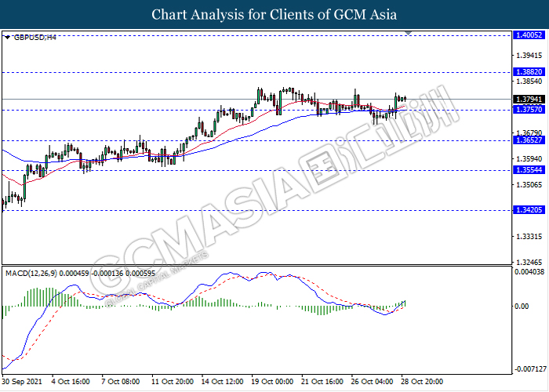Click the MACD scale value -0.007127
Viewport: 549px width, 392px height.
click(530, 369)
